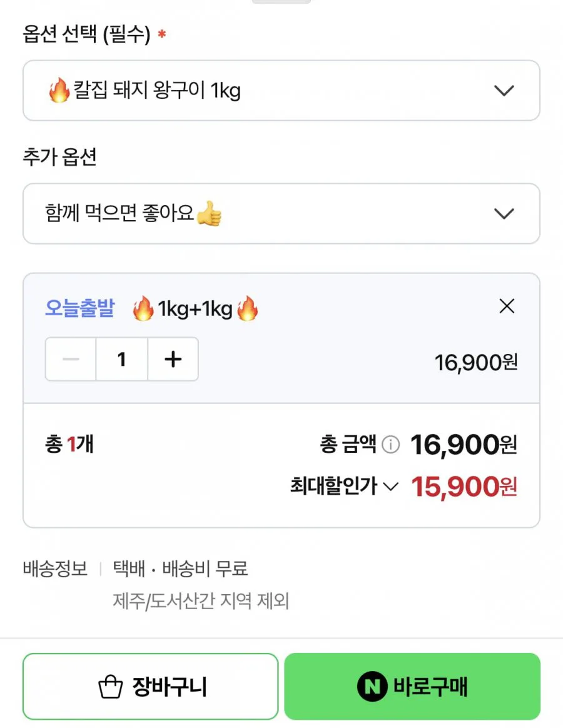Viewport: 563px width, 728px height.
Task: Click the chevron arrow of 추가 옵션 selector
Action: [x=504, y=213]
